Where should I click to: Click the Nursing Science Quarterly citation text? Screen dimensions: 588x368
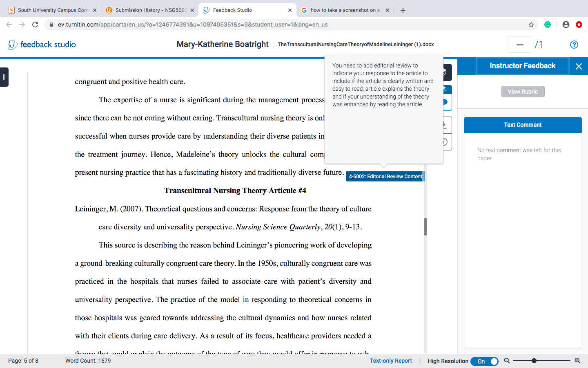[278, 227]
